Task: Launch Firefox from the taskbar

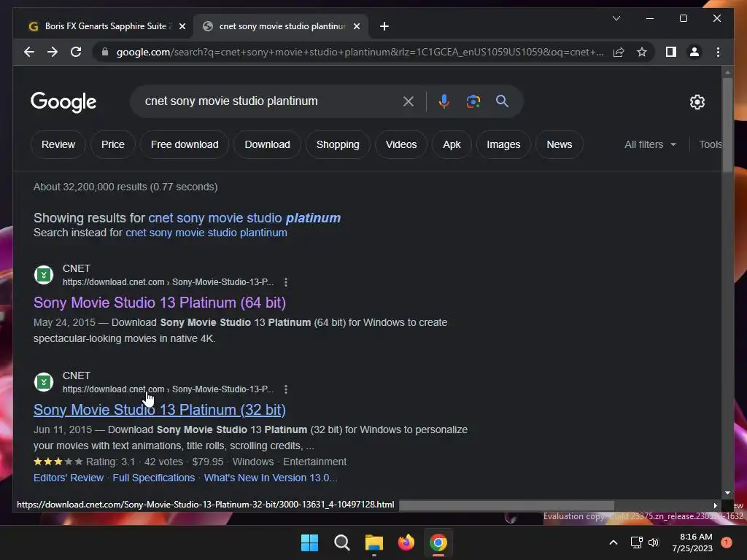Action: (406, 542)
